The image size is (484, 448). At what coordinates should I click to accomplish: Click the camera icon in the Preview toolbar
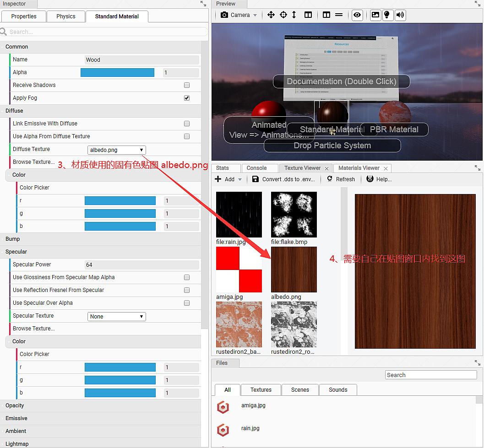click(224, 15)
